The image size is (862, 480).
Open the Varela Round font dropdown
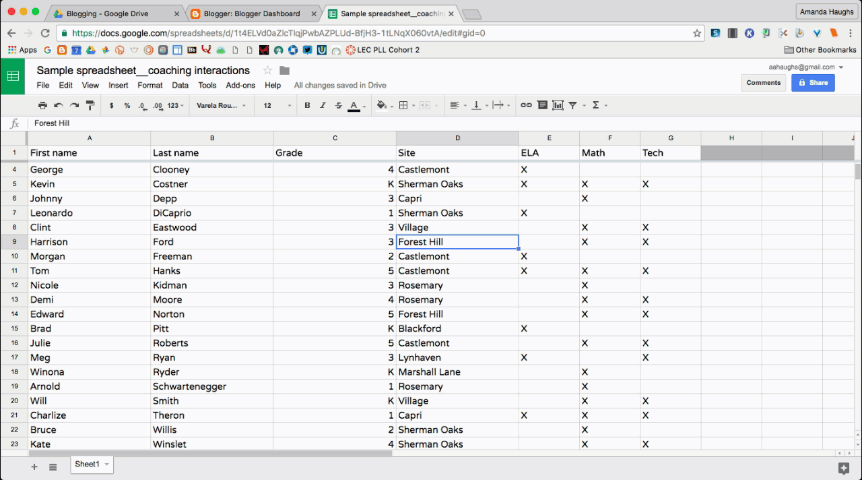coord(221,106)
